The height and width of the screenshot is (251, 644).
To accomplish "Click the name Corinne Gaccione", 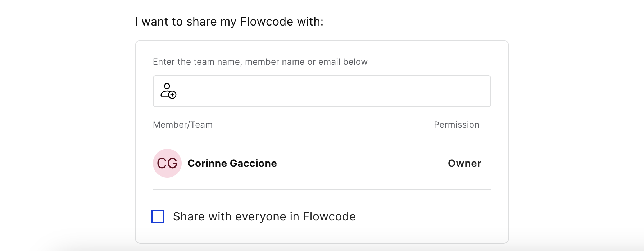I will click(232, 163).
